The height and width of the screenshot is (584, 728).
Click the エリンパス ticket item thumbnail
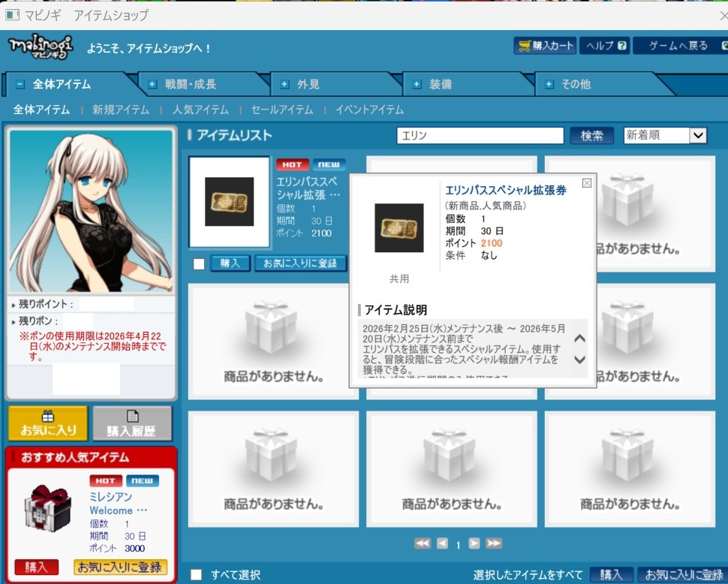[x=229, y=202]
